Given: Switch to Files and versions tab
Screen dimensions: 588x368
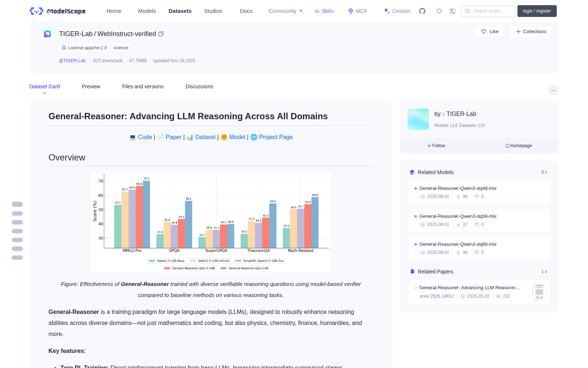Looking at the screenshot, I should click(143, 86).
